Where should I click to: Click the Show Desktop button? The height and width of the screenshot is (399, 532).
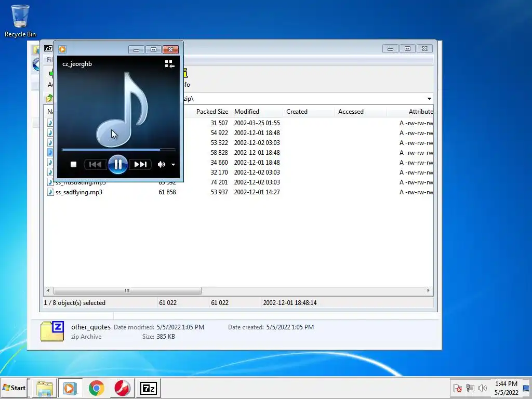pyautogui.click(x=526, y=388)
